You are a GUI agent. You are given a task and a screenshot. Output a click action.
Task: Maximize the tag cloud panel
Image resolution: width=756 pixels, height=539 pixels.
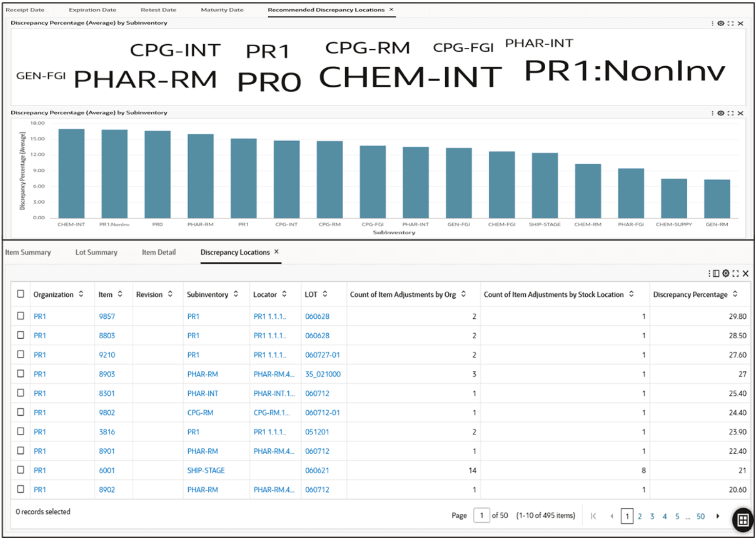[x=730, y=24]
